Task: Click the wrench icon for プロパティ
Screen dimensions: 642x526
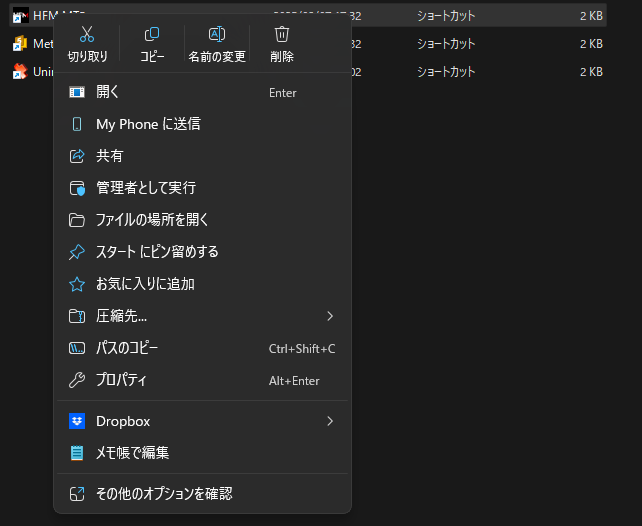Action: [x=77, y=380]
